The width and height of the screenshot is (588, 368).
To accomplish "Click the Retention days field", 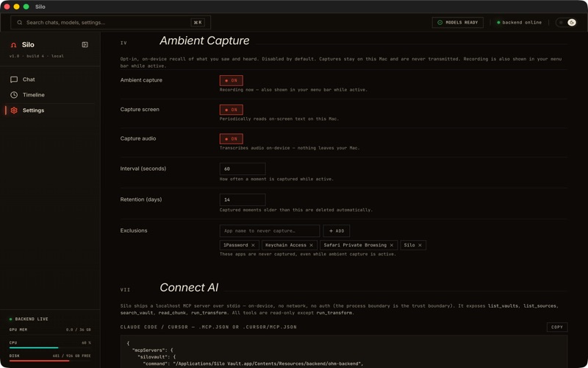I will click(x=243, y=199).
